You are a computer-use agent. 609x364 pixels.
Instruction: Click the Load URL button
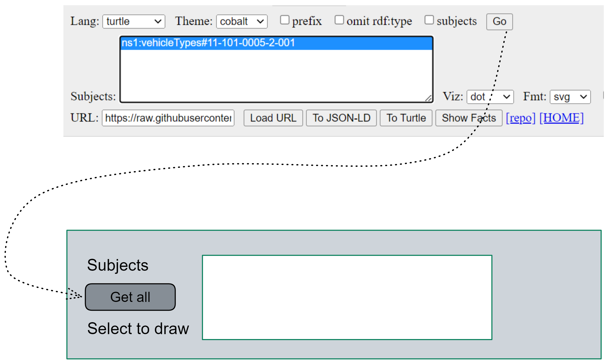pos(273,118)
